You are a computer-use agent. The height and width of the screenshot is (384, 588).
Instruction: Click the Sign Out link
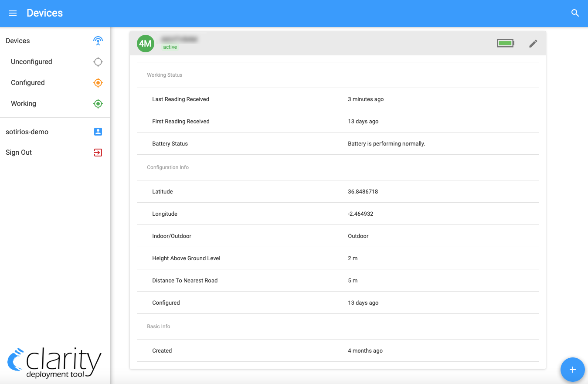pyautogui.click(x=19, y=153)
